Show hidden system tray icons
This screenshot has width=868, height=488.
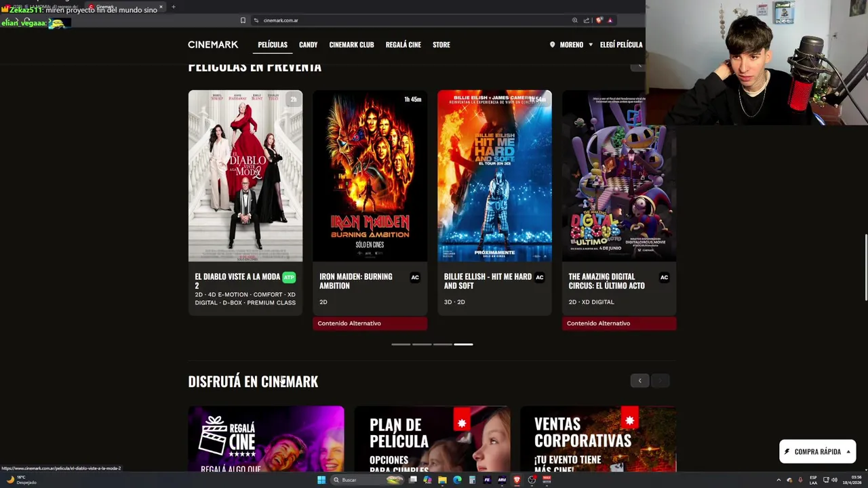point(778,480)
